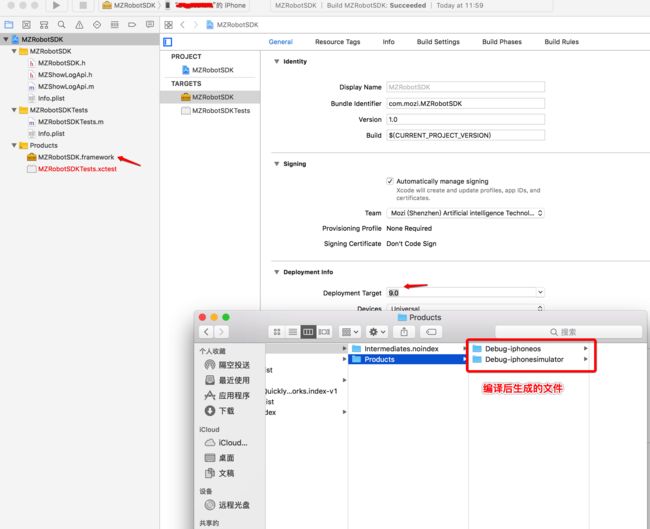Image resolution: width=650 pixels, height=529 pixels.
Task: Choose the iPhone run destination
Action: pyautogui.click(x=205, y=5)
